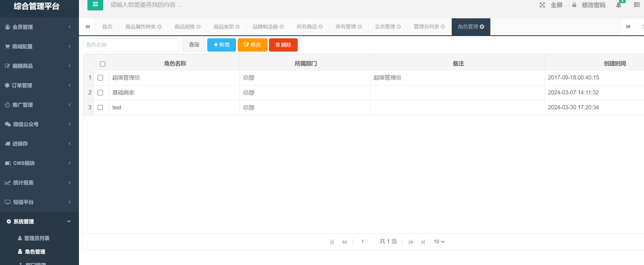
Task: Close the active 角色管理 tab
Action: pos(482,27)
